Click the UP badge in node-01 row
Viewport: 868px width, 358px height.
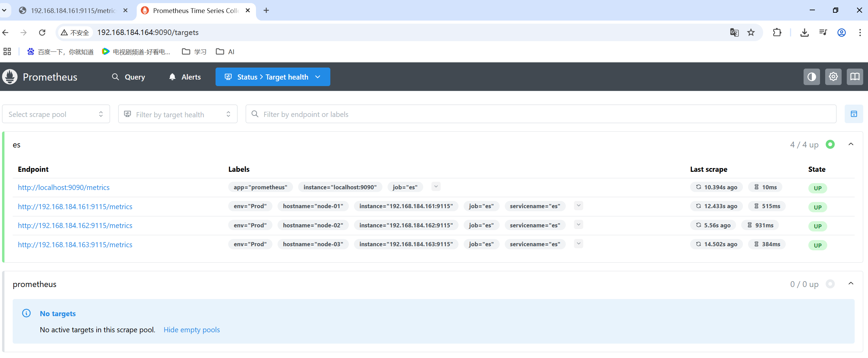coord(817,207)
